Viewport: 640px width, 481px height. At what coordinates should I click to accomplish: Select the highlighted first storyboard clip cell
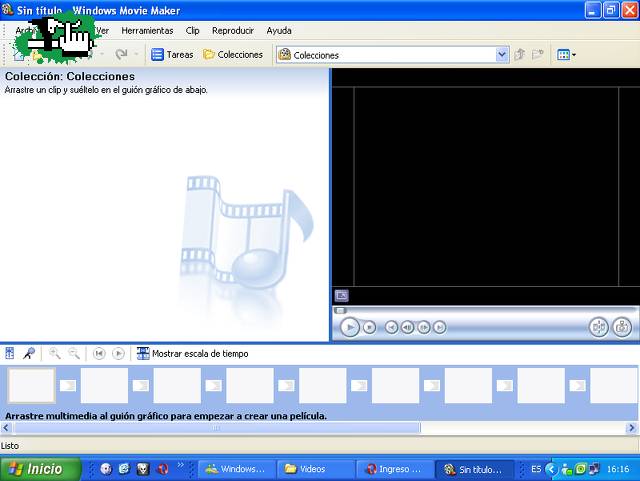pos(32,385)
